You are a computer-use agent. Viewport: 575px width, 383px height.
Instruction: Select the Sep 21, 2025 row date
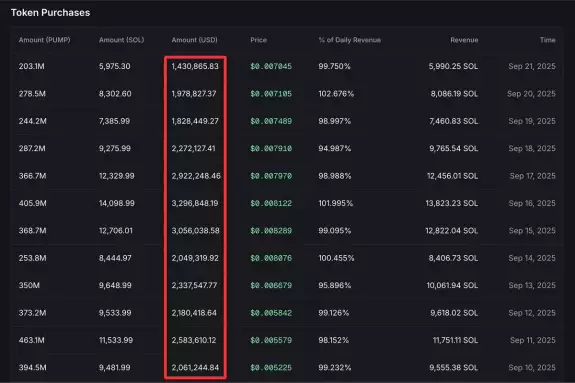point(532,66)
